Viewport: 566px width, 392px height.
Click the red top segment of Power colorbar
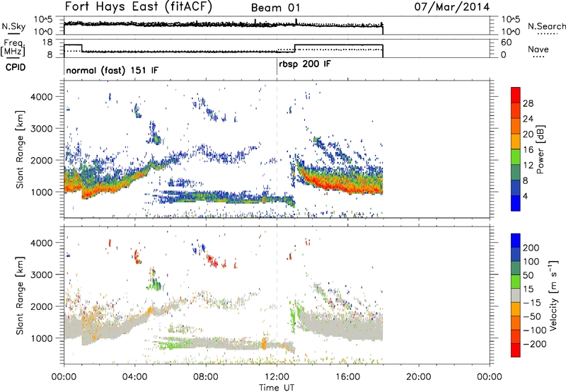pyautogui.click(x=516, y=95)
